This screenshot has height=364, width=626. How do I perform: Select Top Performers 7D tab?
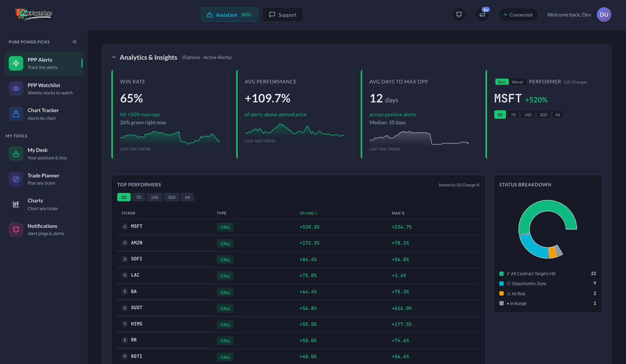(139, 197)
